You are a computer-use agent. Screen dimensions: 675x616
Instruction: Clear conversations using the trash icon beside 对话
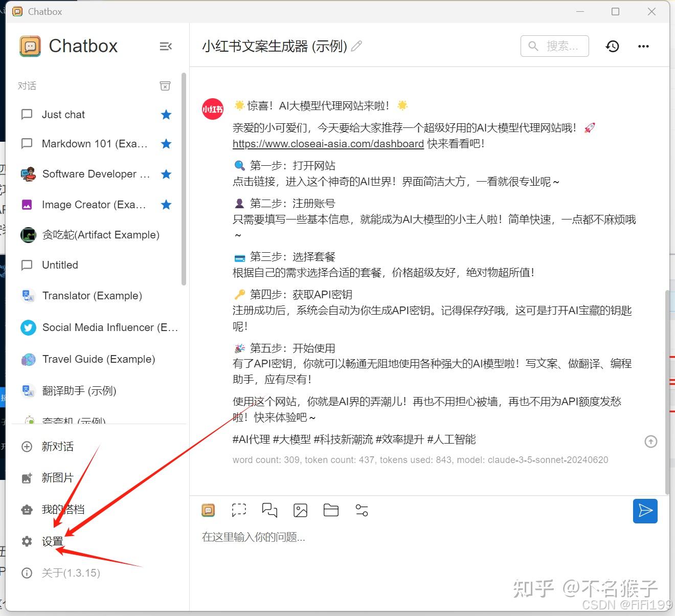165,86
